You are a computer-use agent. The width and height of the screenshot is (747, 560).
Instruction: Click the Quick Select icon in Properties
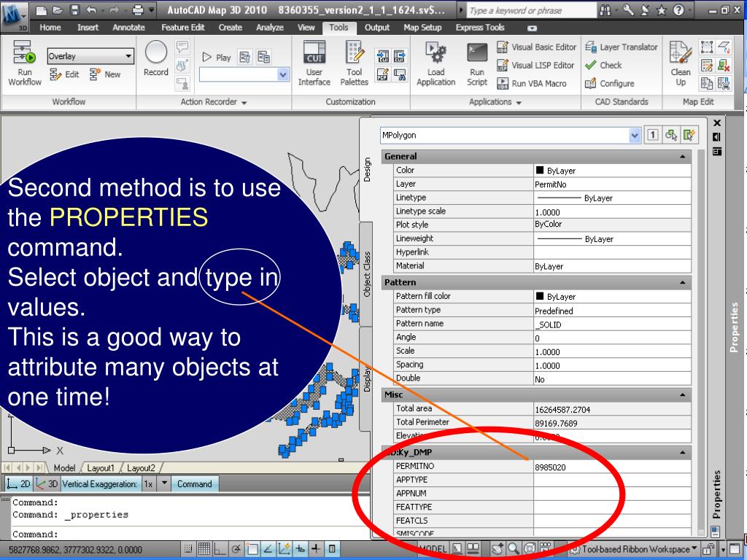(689, 135)
